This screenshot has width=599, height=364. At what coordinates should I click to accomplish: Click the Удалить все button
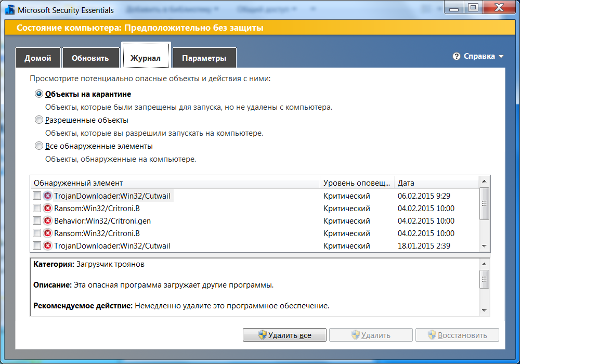(x=284, y=335)
